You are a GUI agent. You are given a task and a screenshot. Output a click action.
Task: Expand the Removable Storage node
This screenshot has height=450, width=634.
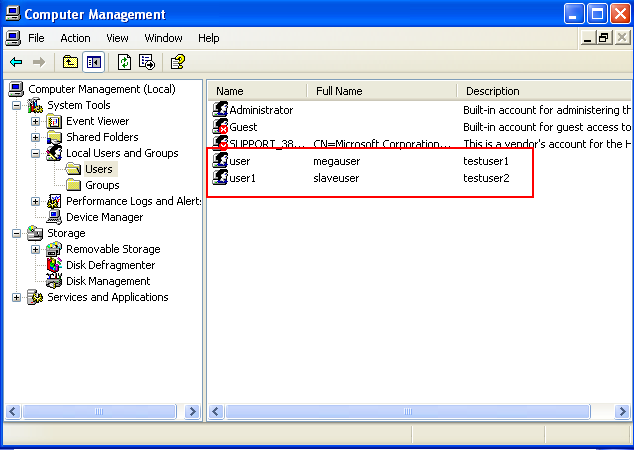(35, 249)
